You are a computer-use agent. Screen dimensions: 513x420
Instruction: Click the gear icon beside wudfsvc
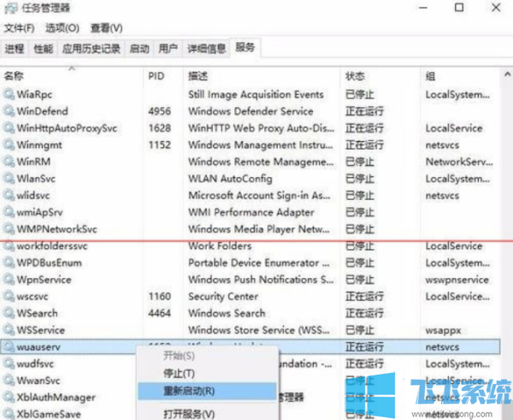(x=9, y=364)
